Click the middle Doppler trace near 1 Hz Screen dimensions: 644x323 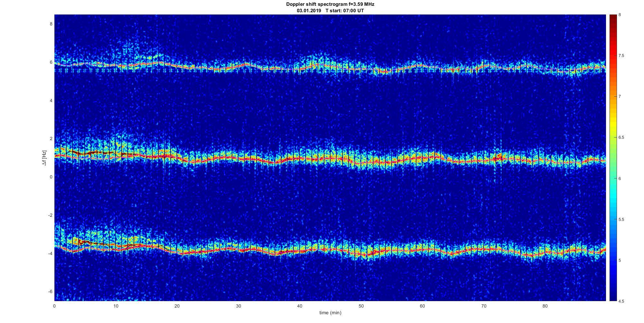click(x=330, y=159)
